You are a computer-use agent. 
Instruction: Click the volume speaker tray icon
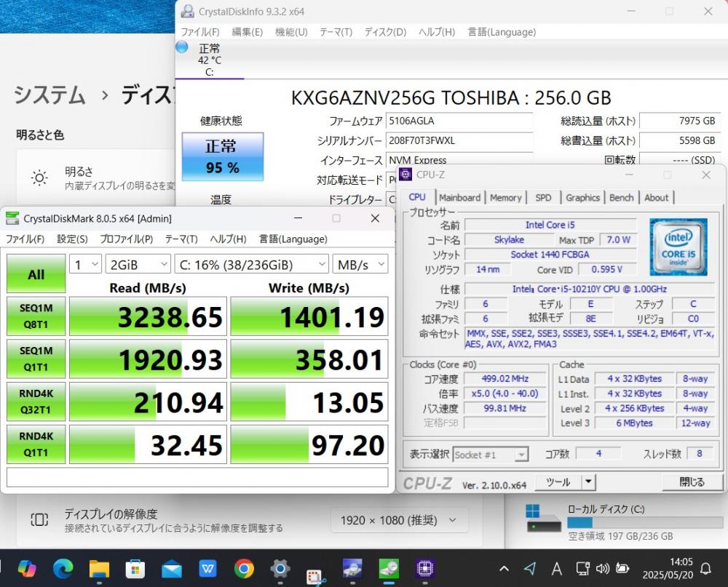(x=603, y=568)
